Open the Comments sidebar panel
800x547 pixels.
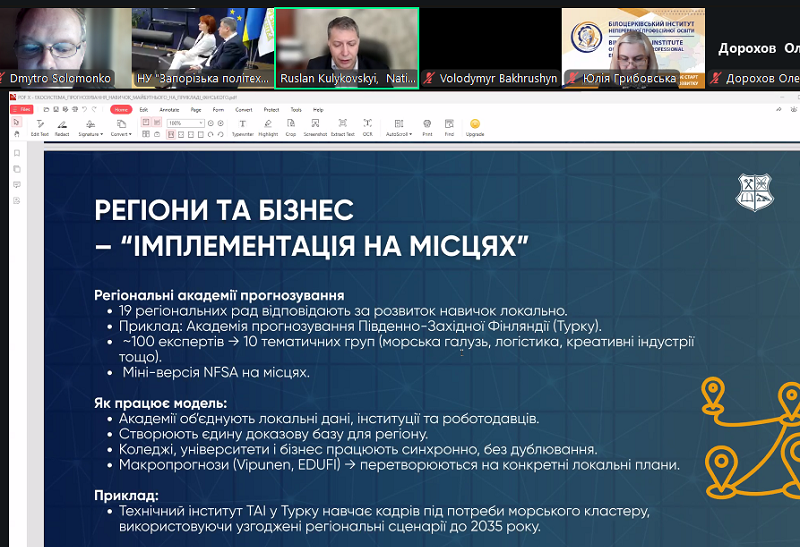pyautogui.click(x=17, y=185)
